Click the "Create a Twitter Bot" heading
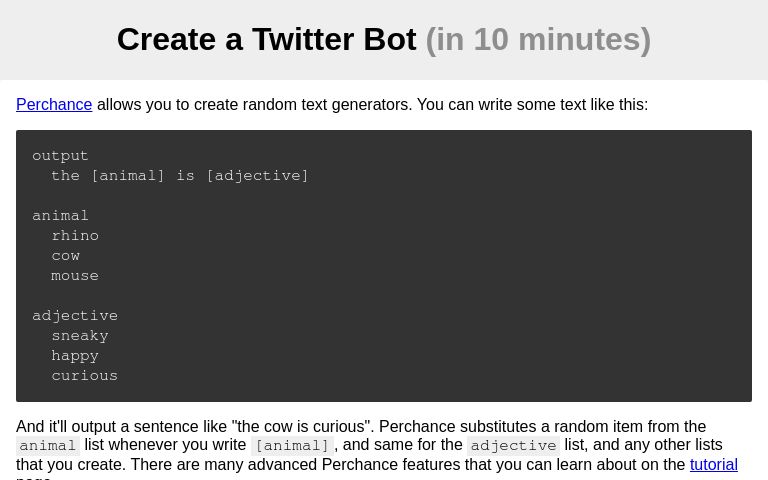 (x=266, y=39)
